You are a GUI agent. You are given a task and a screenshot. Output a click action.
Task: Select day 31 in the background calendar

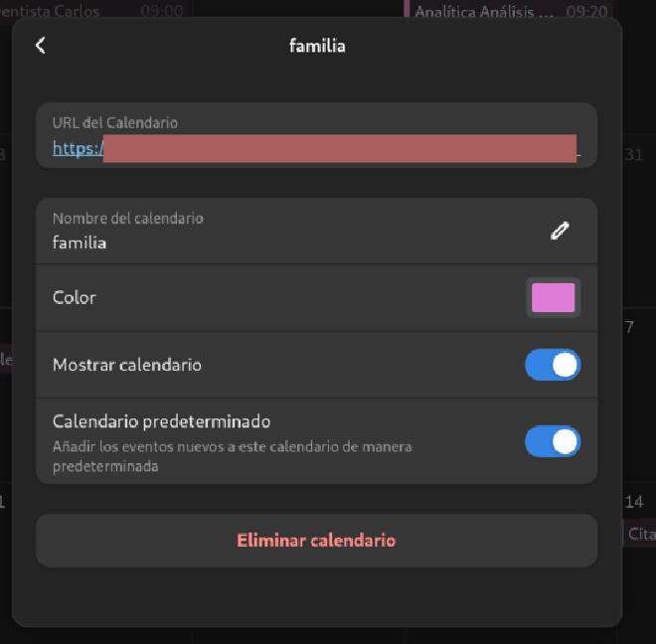coord(634,155)
